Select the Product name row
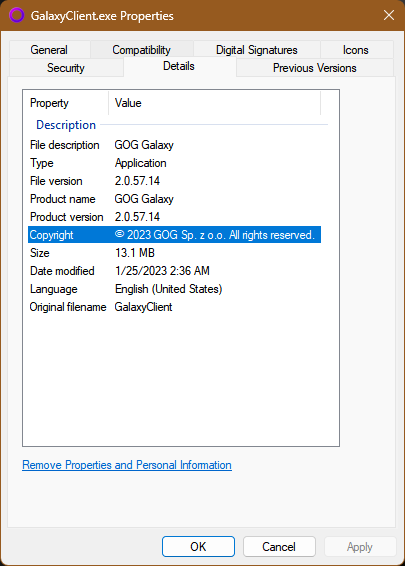Screen dimensions: 405x566 click(x=175, y=199)
